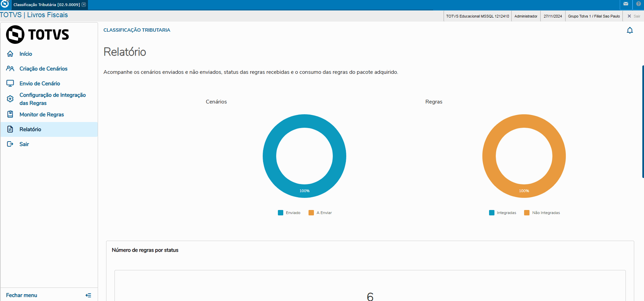This screenshot has height=301, width=644.
Task: Click the TOTVS logo in the sidebar
Action: pyautogui.click(x=37, y=34)
